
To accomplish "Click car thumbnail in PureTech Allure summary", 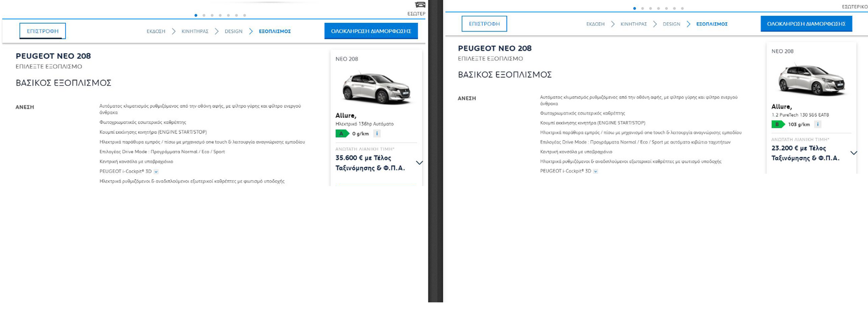I will coord(812,80).
